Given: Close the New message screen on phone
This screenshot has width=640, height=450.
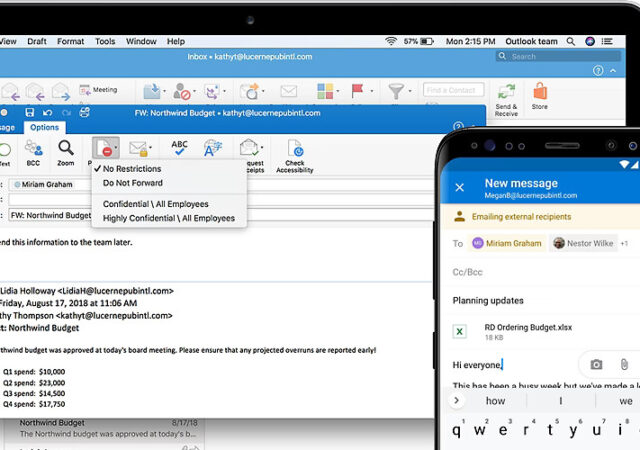Looking at the screenshot, I should tap(460, 187).
